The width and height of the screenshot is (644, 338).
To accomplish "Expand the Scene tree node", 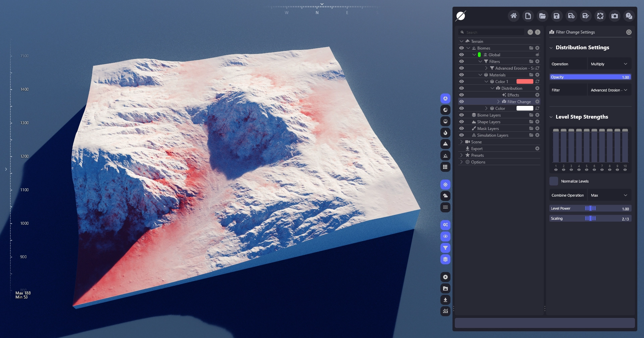I will [462, 142].
